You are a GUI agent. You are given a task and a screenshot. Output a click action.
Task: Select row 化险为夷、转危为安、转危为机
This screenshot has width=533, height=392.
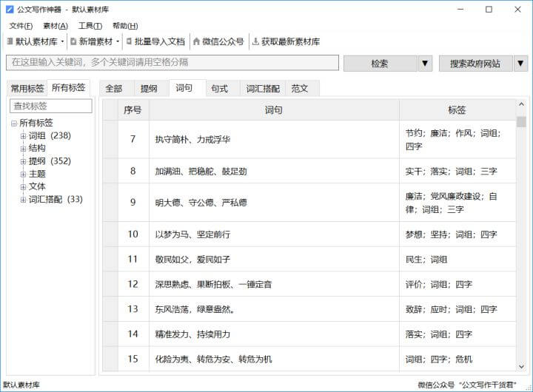(309, 359)
